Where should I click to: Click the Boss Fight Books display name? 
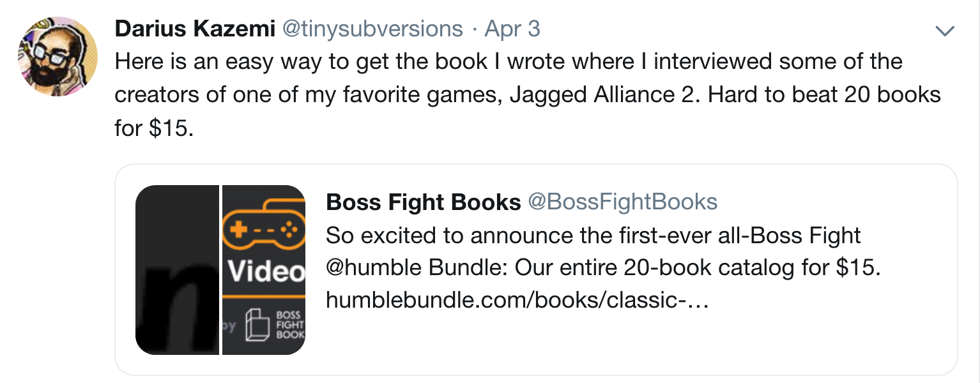click(423, 202)
